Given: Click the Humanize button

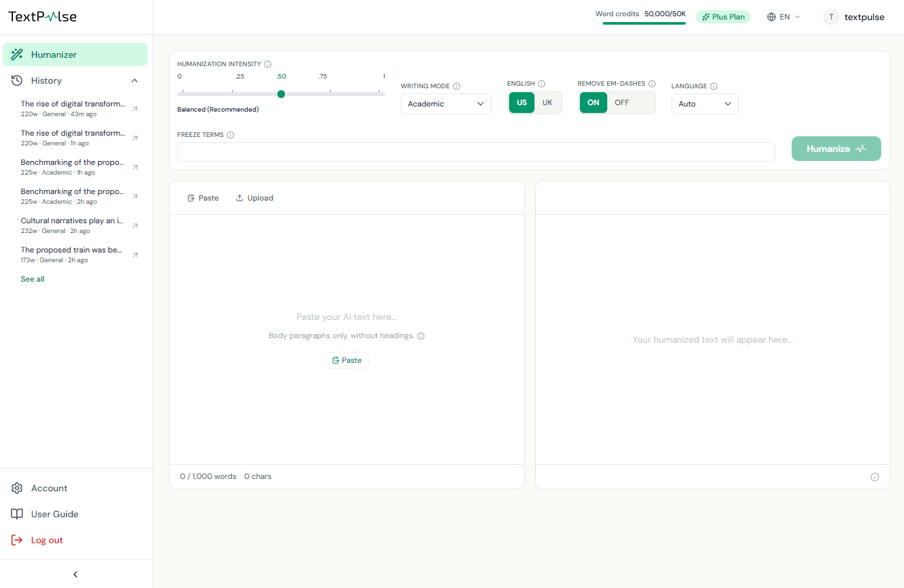Looking at the screenshot, I should pyautogui.click(x=836, y=149).
